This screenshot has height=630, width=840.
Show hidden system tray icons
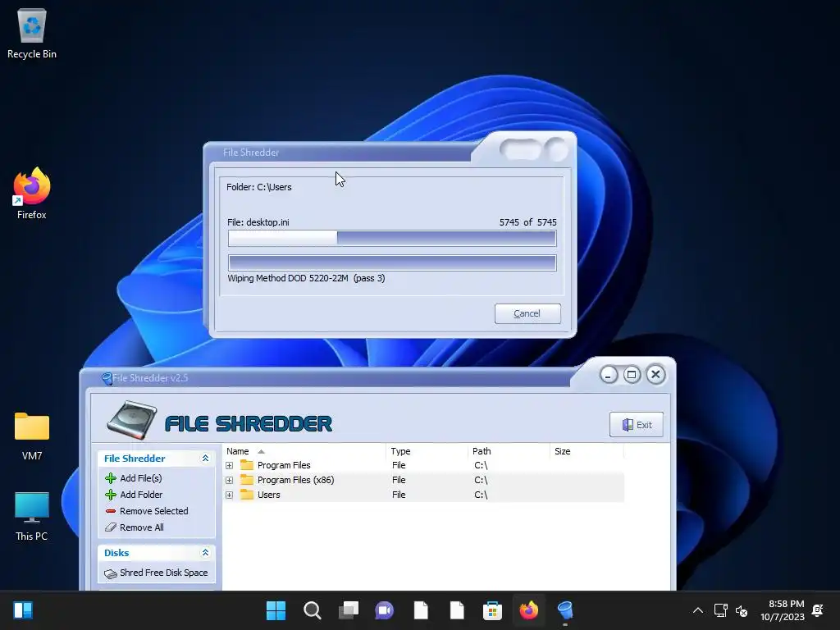[x=697, y=610]
